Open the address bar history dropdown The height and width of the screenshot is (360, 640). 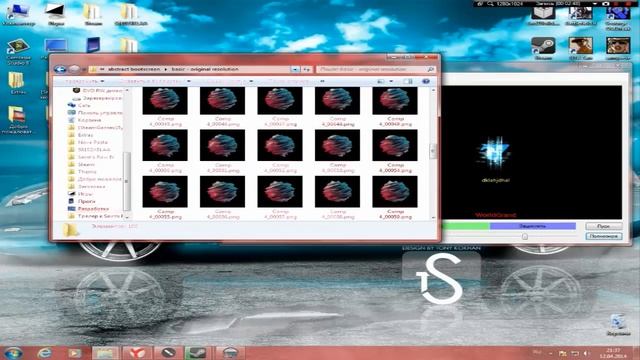295,69
